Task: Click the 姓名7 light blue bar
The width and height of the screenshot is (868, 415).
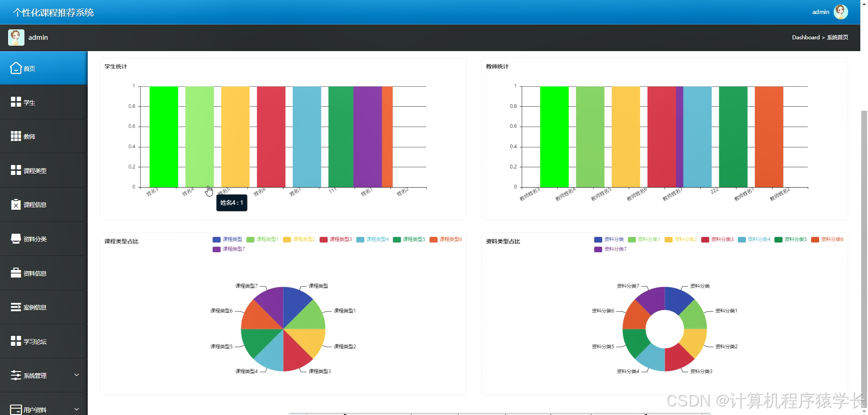Action: point(307,137)
